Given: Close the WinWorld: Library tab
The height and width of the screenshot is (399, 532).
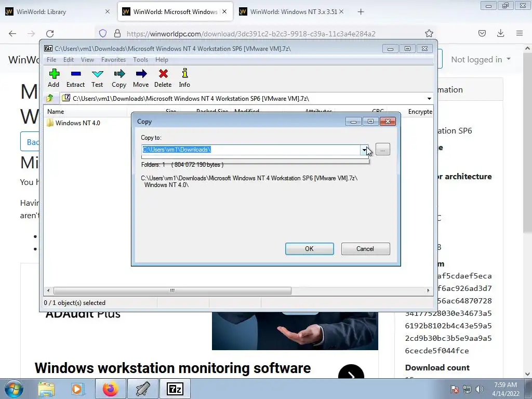Looking at the screenshot, I should pos(108,12).
